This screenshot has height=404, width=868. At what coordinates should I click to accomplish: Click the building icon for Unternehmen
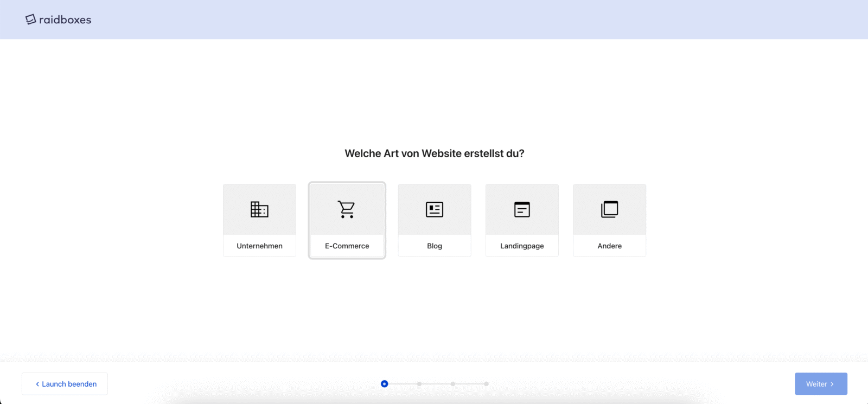[259, 209]
